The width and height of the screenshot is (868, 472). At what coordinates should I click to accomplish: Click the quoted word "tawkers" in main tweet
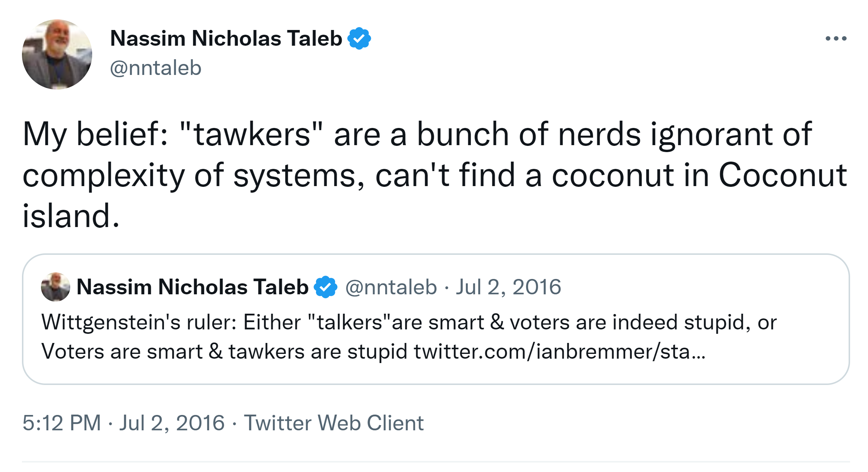tap(252, 135)
